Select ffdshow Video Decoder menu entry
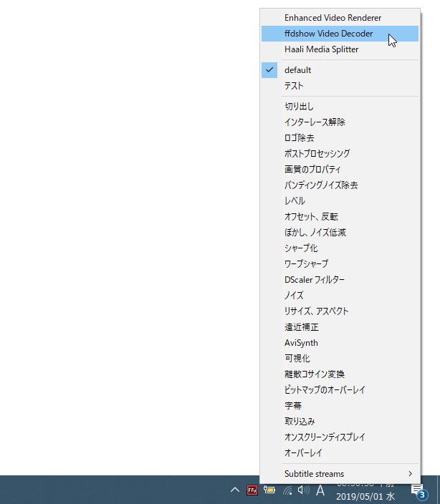 point(340,34)
